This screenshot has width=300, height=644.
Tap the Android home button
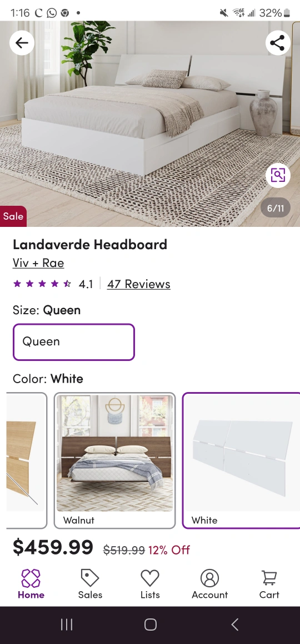[150, 625]
